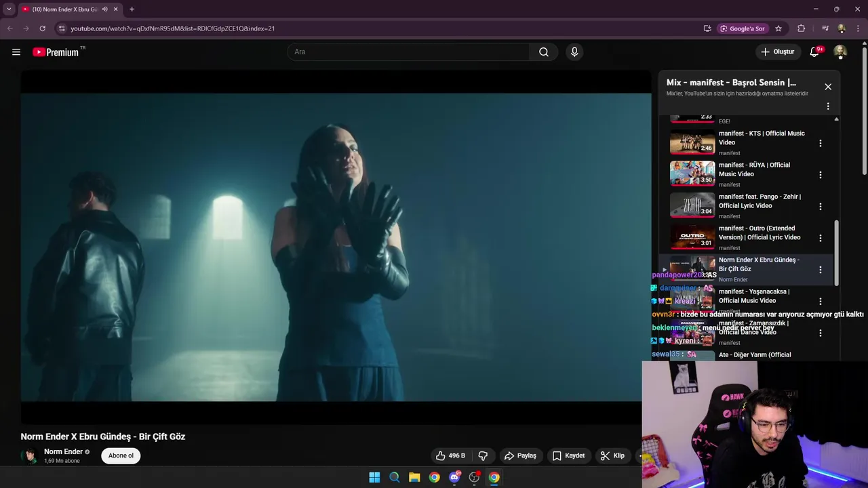Screen dimensions: 868x488
Task: Bookmark this page with star icon
Action: tap(778, 28)
